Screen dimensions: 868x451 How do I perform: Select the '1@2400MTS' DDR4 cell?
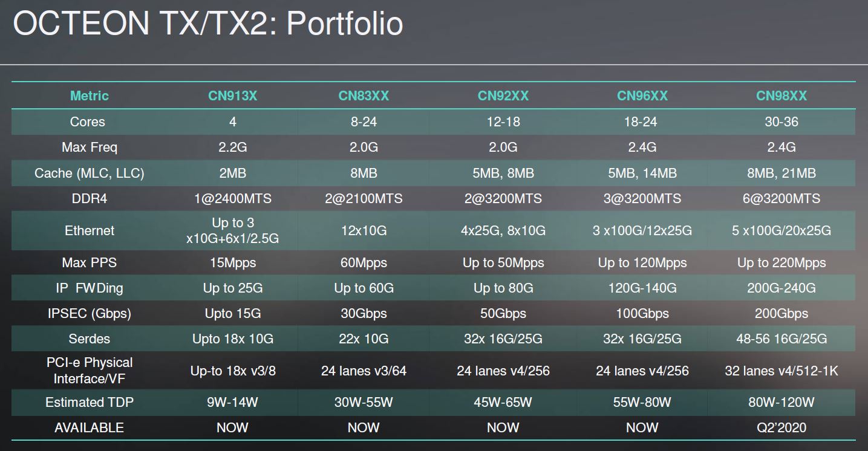click(233, 198)
